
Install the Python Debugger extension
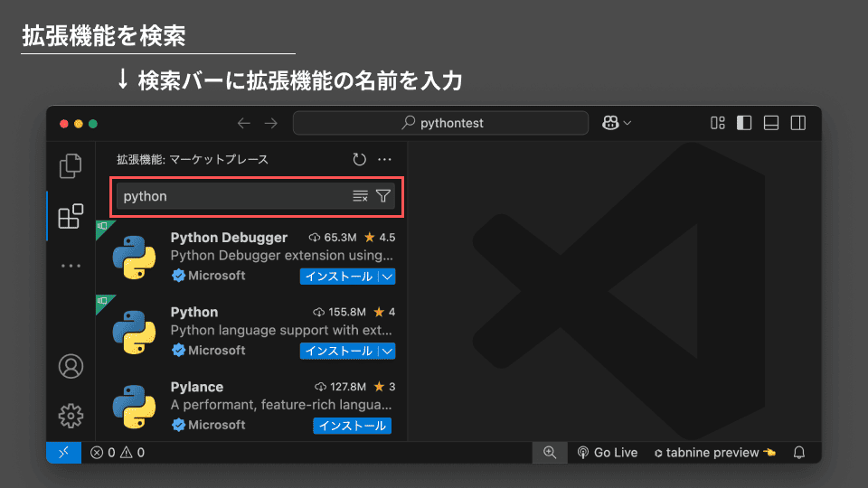tap(339, 277)
